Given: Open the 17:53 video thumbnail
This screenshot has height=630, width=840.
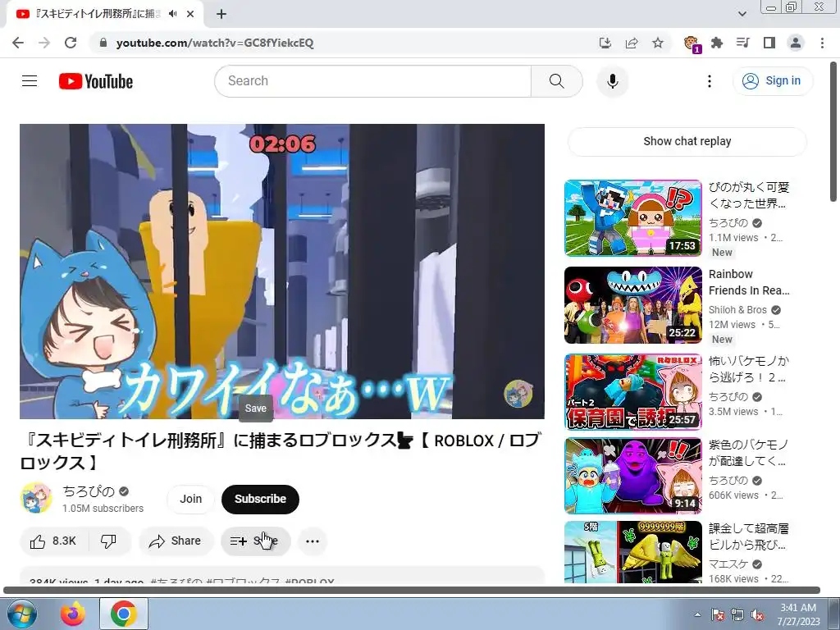Looking at the screenshot, I should 632,218.
